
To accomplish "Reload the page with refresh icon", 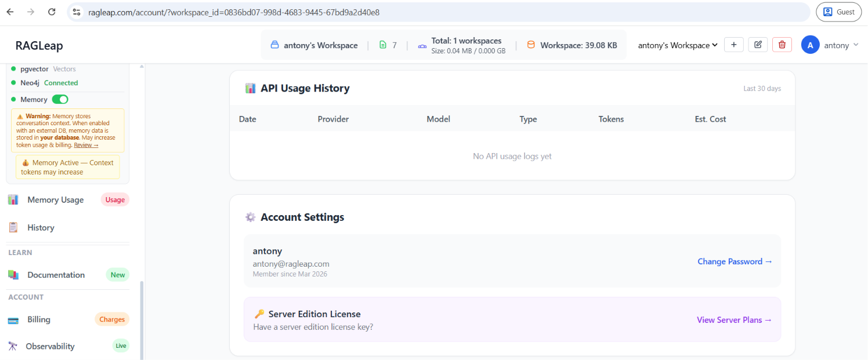I will pos(52,12).
